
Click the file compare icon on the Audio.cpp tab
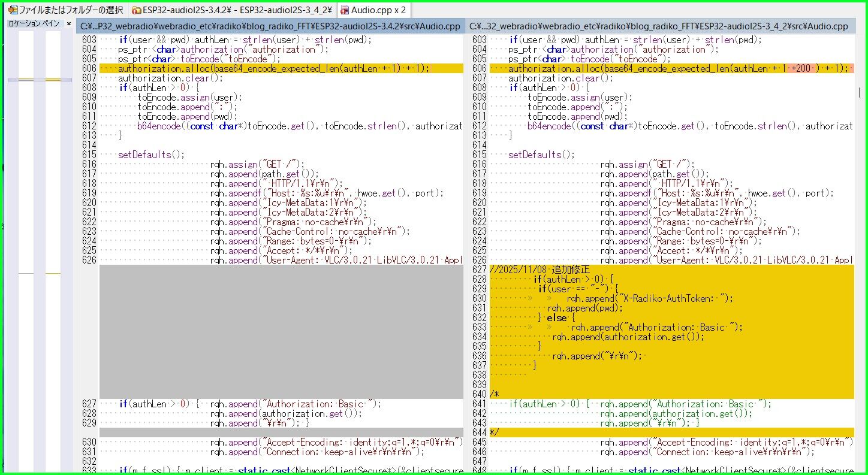tap(346, 10)
